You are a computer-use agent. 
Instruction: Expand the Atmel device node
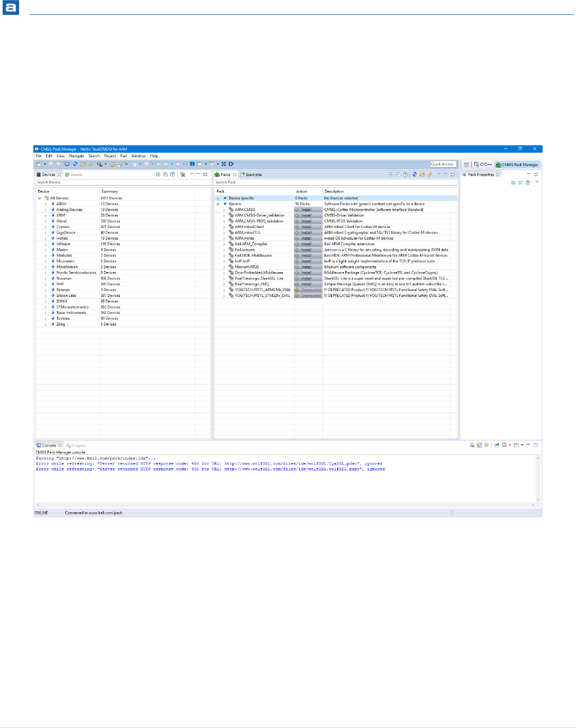pos(46,221)
